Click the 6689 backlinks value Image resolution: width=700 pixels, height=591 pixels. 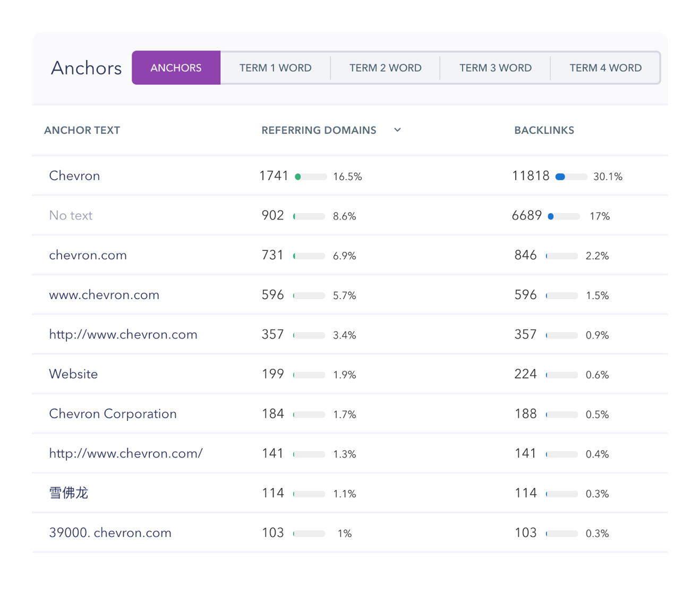coord(527,215)
